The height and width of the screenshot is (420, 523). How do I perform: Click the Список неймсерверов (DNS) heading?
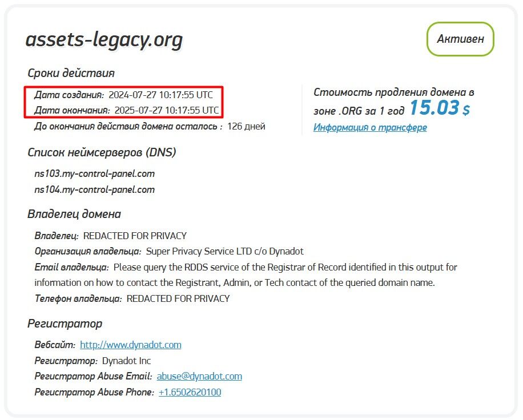click(102, 152)
